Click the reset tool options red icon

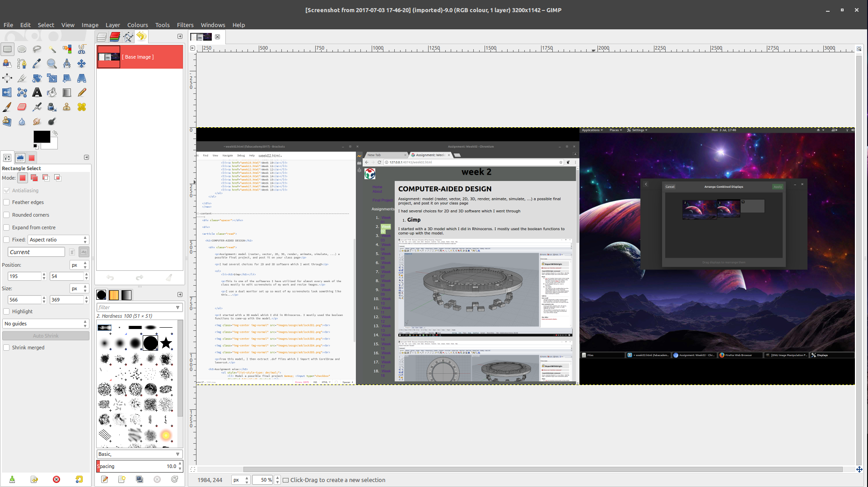[x=56, y=479]
